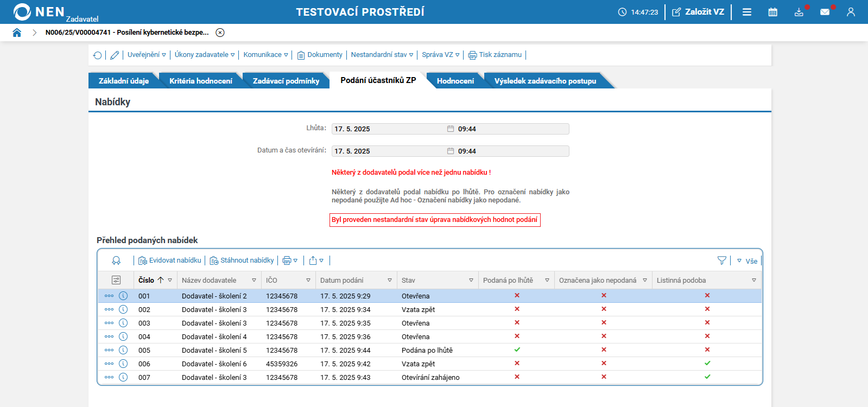Click the refresh icon in toolbar
The width and height of the screenshot is (868, 407).
click(x=98, y=55)
